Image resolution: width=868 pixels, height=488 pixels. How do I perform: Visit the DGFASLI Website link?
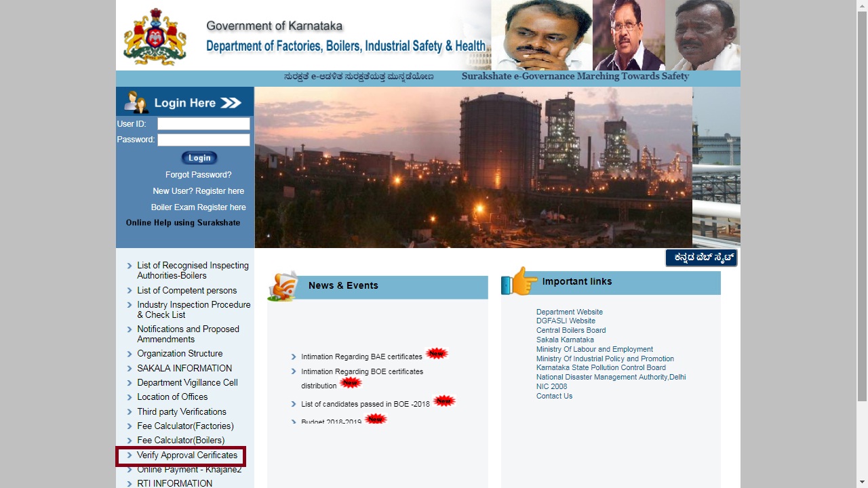coord(565,321)
